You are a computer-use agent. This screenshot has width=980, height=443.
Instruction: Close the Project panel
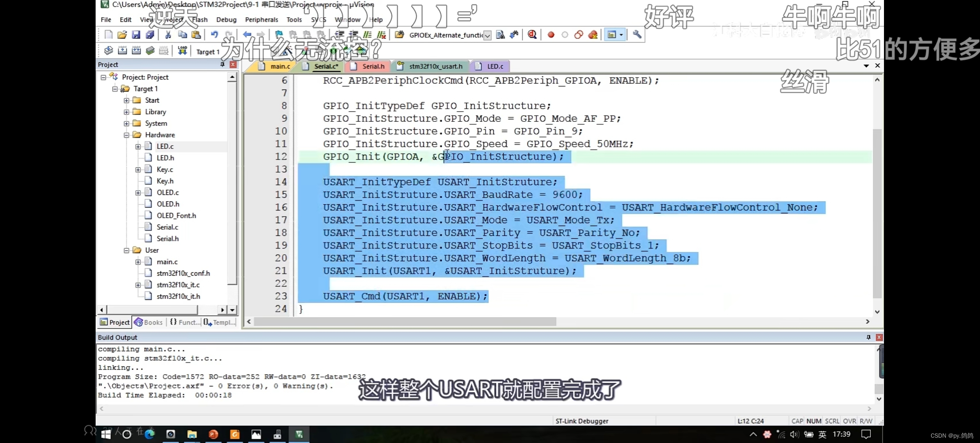[233, 64]
